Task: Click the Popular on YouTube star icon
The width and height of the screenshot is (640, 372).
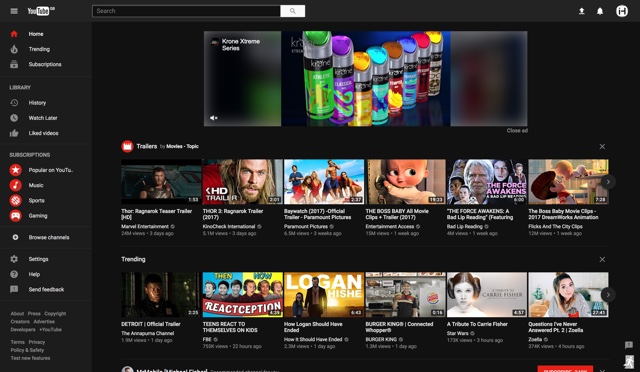Action: click(x=16, y=170)
